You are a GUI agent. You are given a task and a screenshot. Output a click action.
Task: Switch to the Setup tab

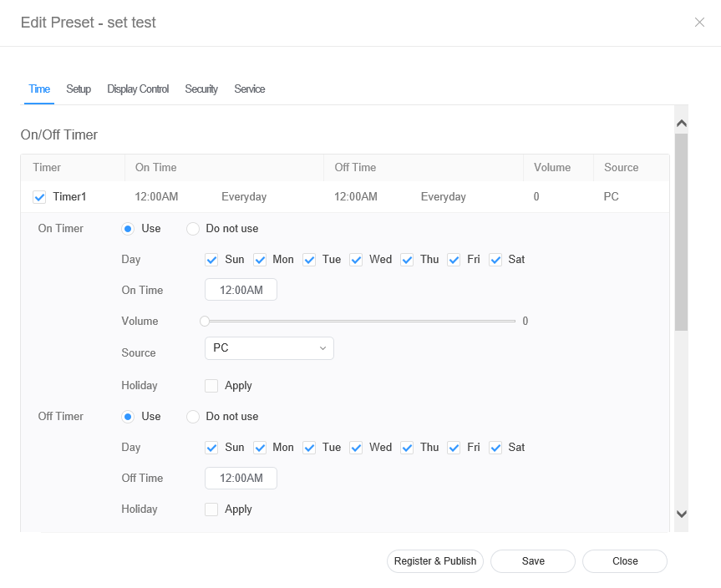(79, 89)
